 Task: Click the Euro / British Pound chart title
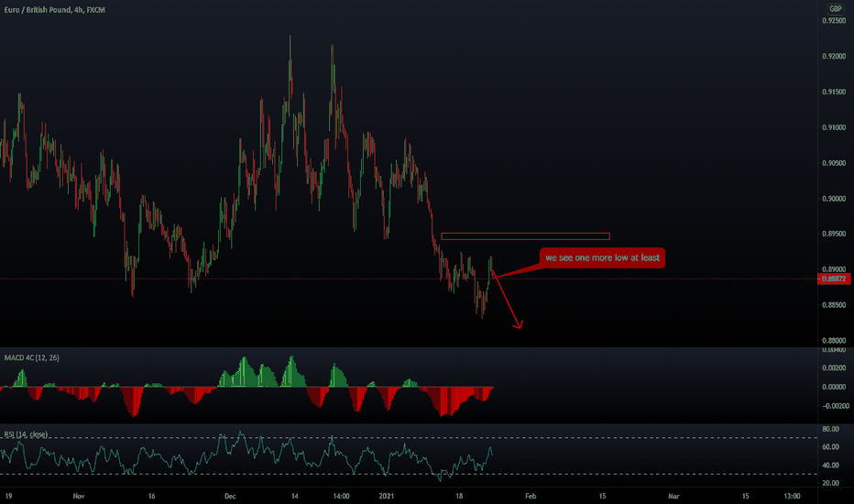[x=54, y=10]
